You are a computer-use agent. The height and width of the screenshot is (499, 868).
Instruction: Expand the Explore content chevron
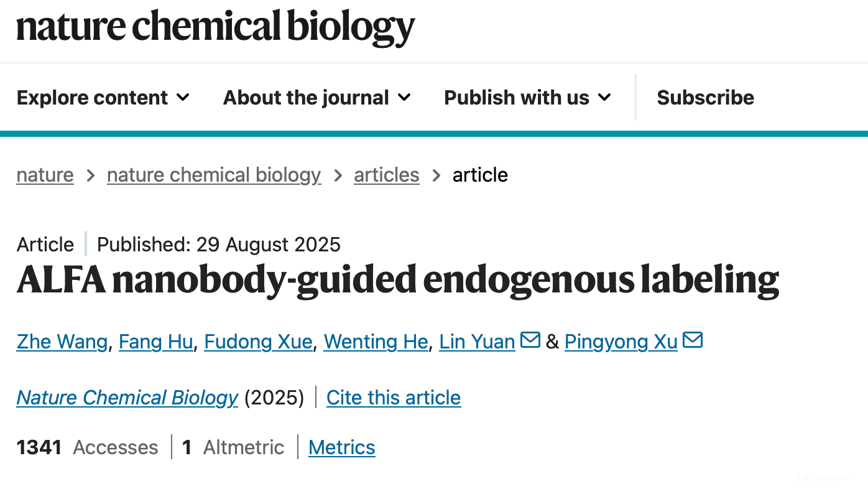coord(183,98)
